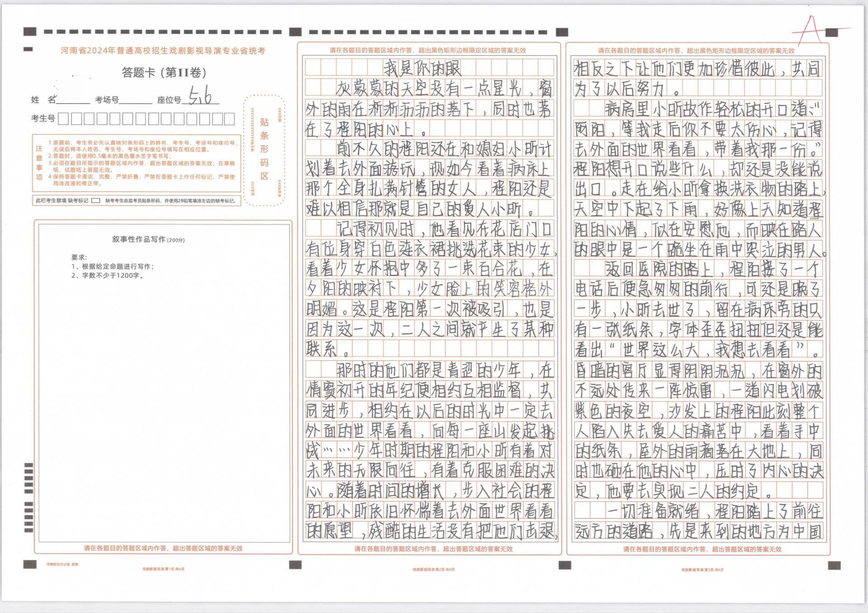Viewport: 868px width, 613px height.
Task: Click the line '天空中下起了下雨，好像上天知道程'
Action: point(698,209)
